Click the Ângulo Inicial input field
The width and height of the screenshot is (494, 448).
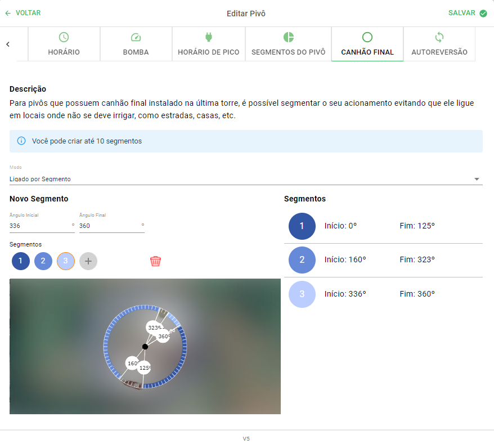click(x=42, y=226)
